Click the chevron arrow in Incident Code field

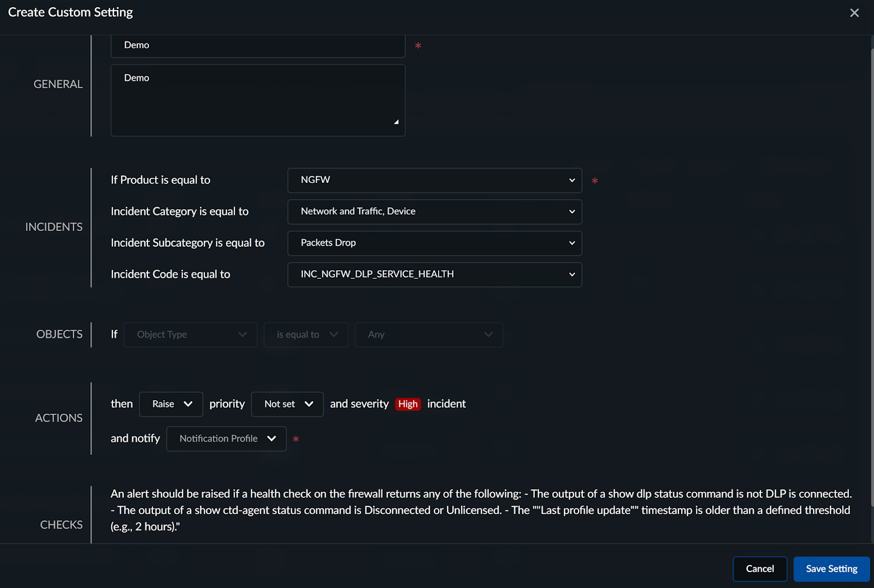click(572, 275)
